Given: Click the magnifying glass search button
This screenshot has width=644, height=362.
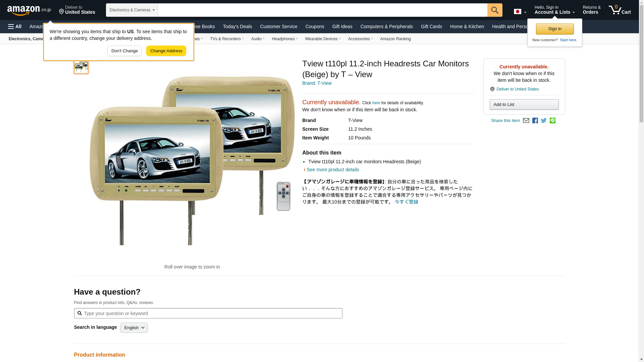Looking at the screenshot, I should [494, 10].
